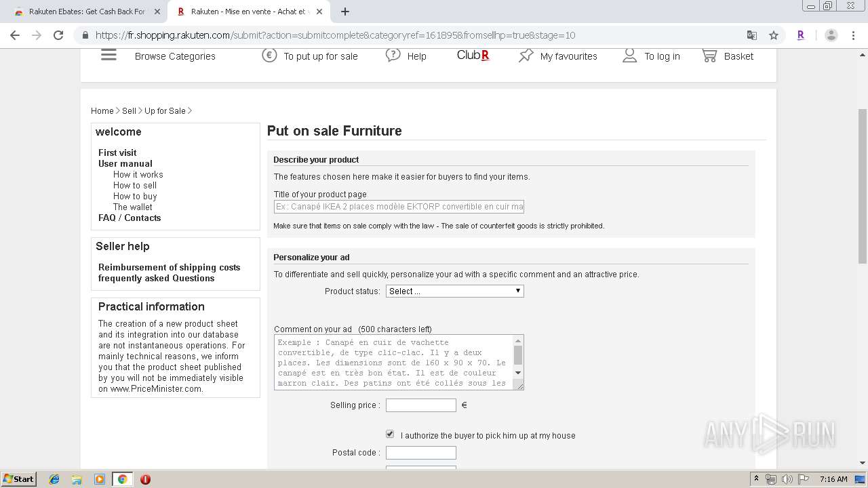The width and height of the screenshot is (868, 488).
Task: Open the shopping cart Basket icon
Action: tap(709, 56)
